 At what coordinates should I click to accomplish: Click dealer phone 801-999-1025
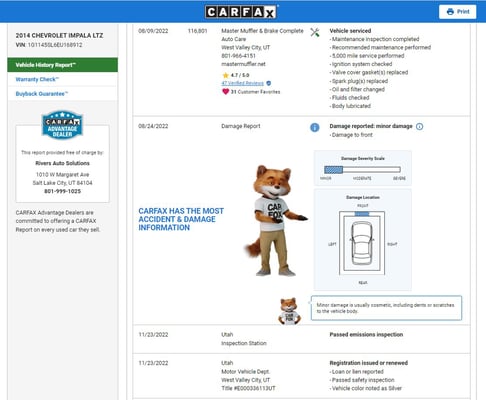[62, 191]
